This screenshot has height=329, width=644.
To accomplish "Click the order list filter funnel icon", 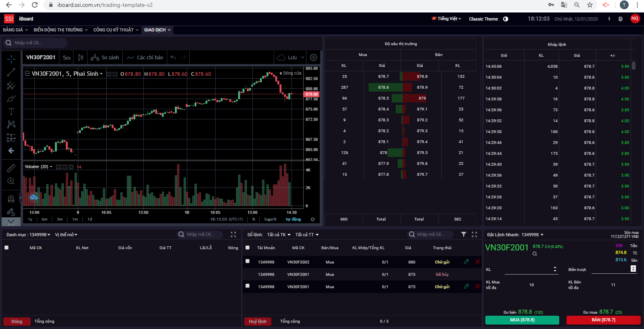I will pos(464,234).
